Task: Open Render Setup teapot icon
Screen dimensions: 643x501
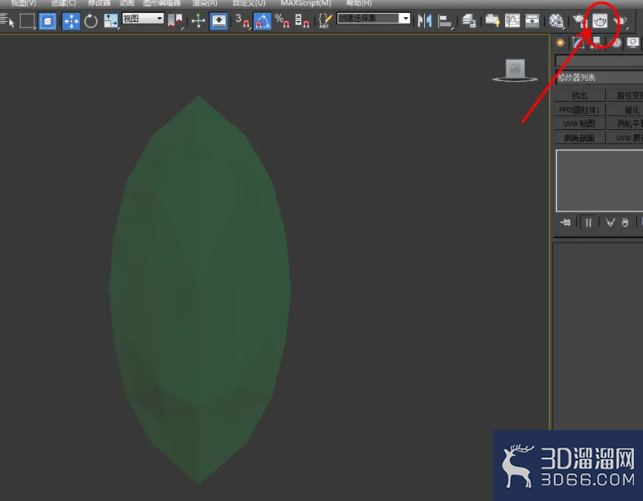Action: pos(579,20)
